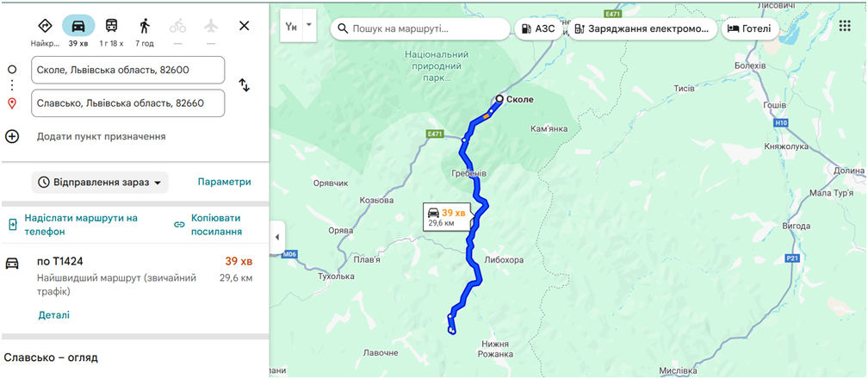The width and height of the screenshot is (868, 379).
Task: Open the Параметри route options
Action: (x=224, y=182)
